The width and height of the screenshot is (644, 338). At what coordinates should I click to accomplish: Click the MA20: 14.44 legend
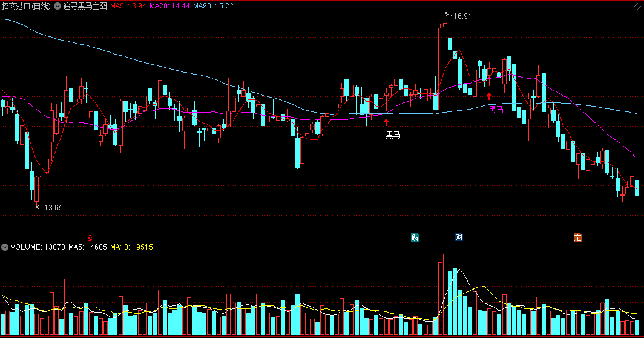(x=169, y=6)
